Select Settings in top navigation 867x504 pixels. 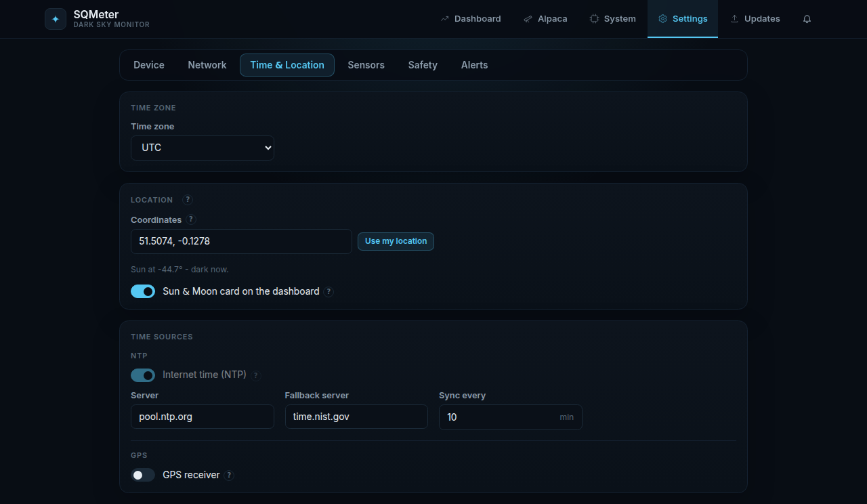click(683, 19)
